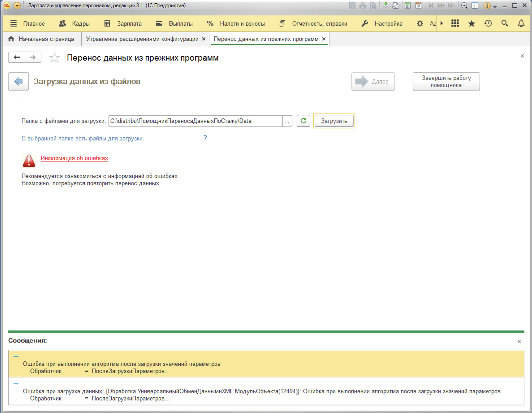Click the form navigation forward arrow
532x413 pixels.
33,57
